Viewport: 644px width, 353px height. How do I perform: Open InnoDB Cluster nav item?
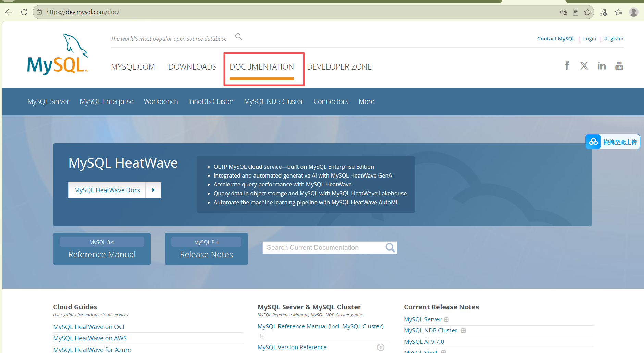[211, 101]
